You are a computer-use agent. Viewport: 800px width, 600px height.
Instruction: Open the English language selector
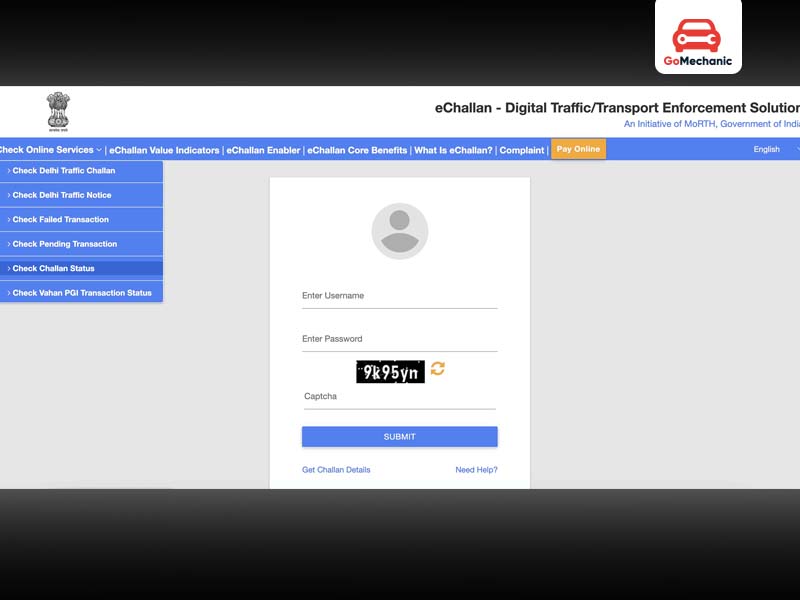pos(768,149)
